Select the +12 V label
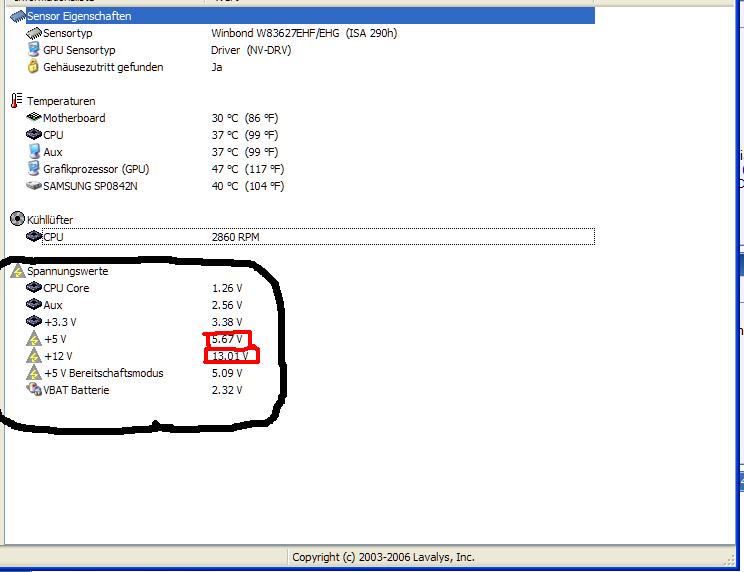The width and height of the screenshot is (744, 572). [58, 356]
